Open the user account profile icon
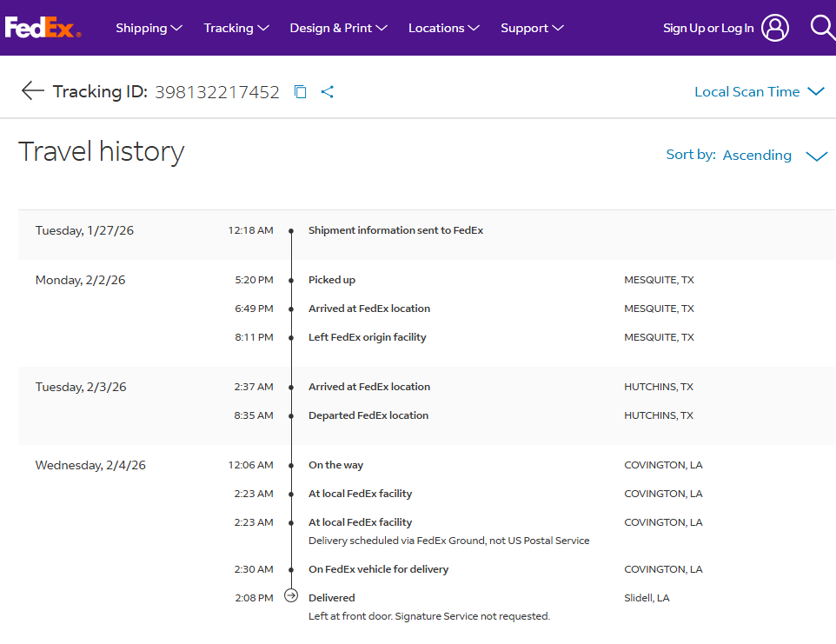 tap(774, 28)
